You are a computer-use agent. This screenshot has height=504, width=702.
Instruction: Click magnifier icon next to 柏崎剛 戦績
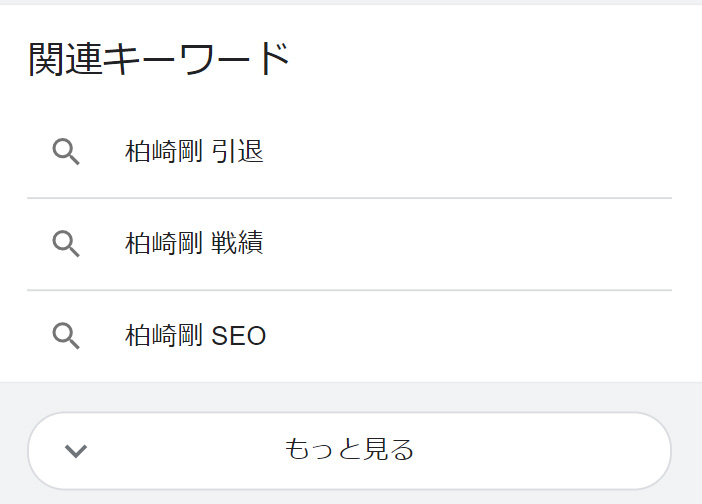66,244
